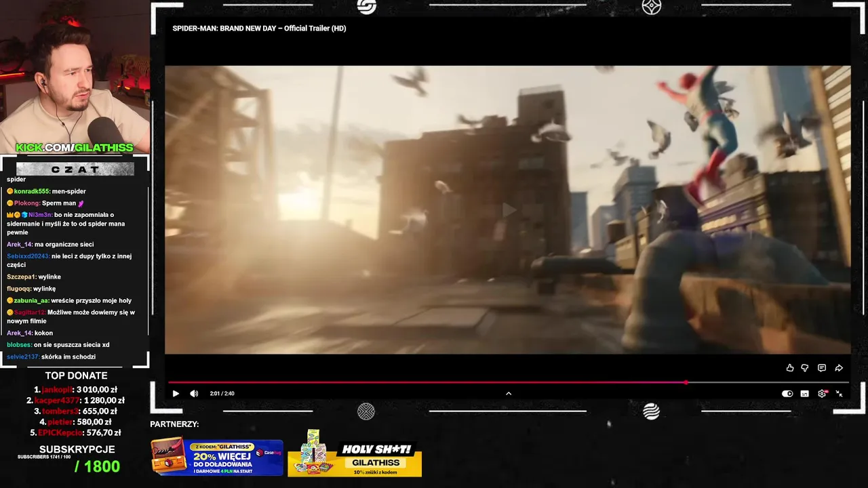The width and height of the screenshot is (868, 488).
Task: Play the Spider-Man trailer video
Action: click(x=176, y=394)
